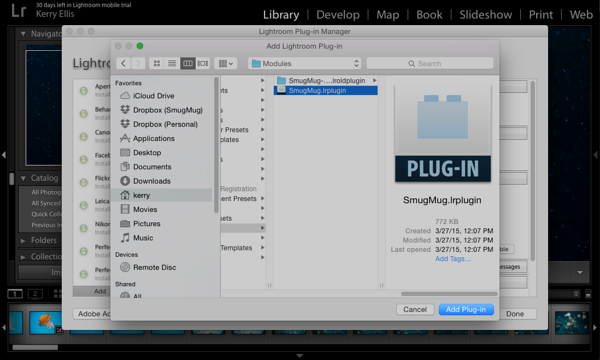The height and width of the screenshot is (360, 600).
Task: Go back in the file browser
Action: (x=123, y=64)
